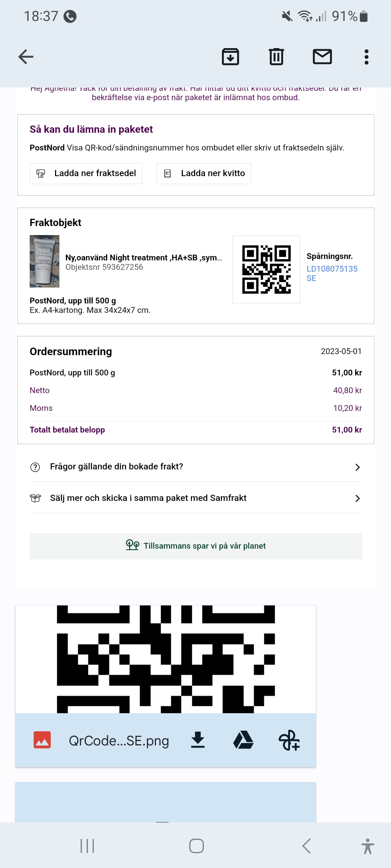Save QR attachment to Google Drive
The width and height of the screenshot is (391, 868).
pyautogui.click(x=243, y=740)
